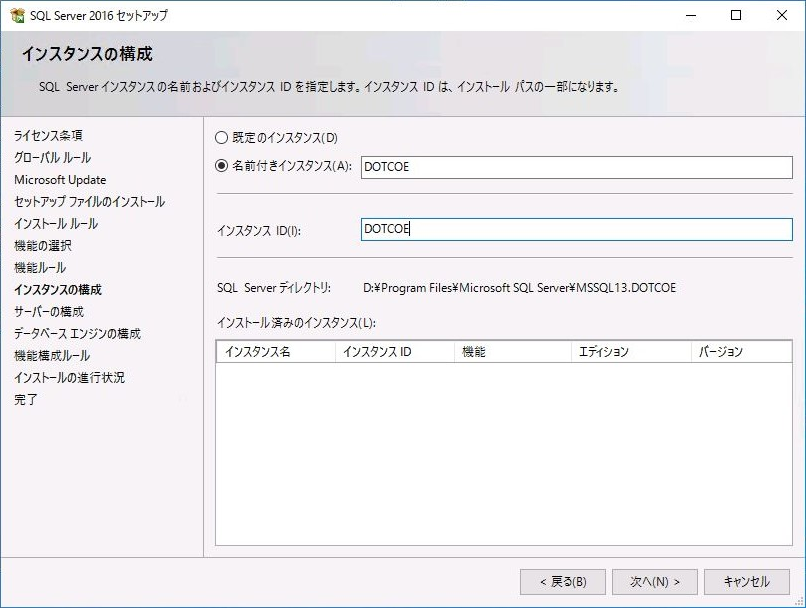Screen dimensions: 806x608
Task: Click the バージョン column header
Action: (740, 351)
